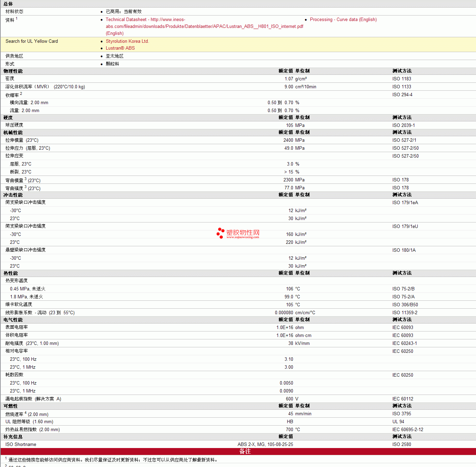
Task: Select dissipation factor value 0.0090
Action: tap(286, 391)
